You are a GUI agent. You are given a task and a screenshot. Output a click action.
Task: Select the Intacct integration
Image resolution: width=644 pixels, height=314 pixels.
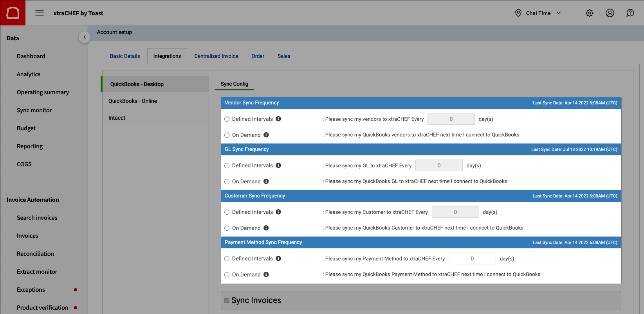117,118
